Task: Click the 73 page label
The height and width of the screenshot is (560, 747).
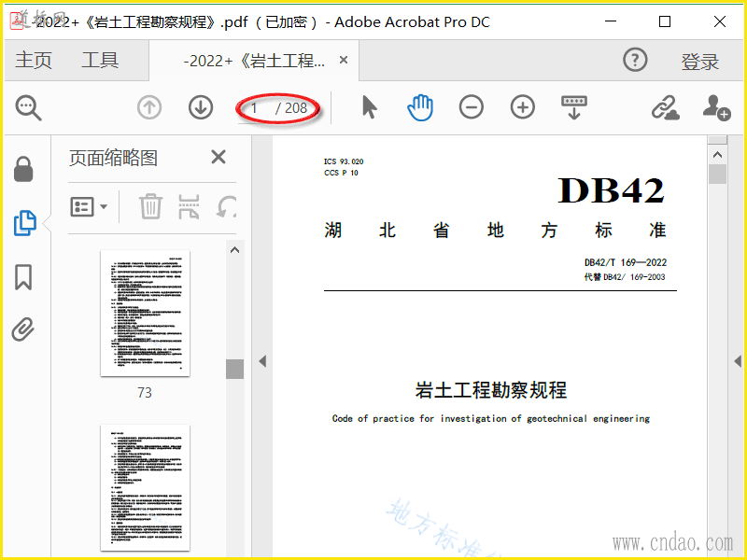Action: pyautogui.click(x=145, y=392)
